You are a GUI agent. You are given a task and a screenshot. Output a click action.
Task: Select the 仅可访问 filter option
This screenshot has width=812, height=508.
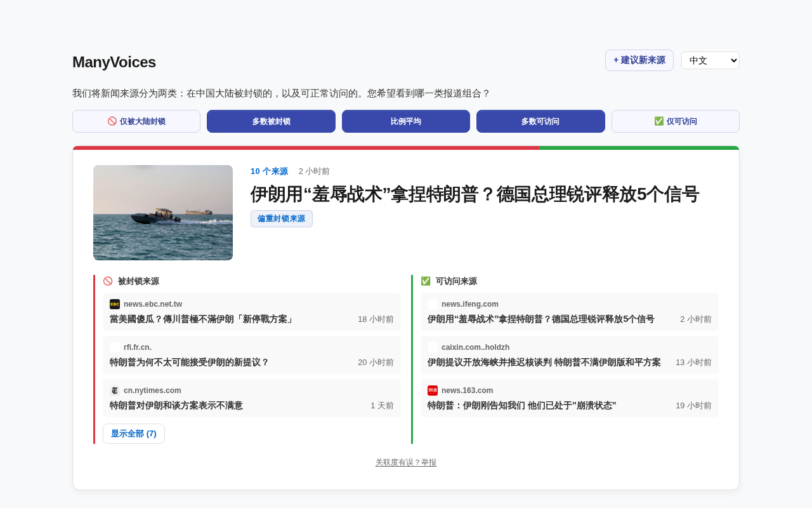click(675, 121)
